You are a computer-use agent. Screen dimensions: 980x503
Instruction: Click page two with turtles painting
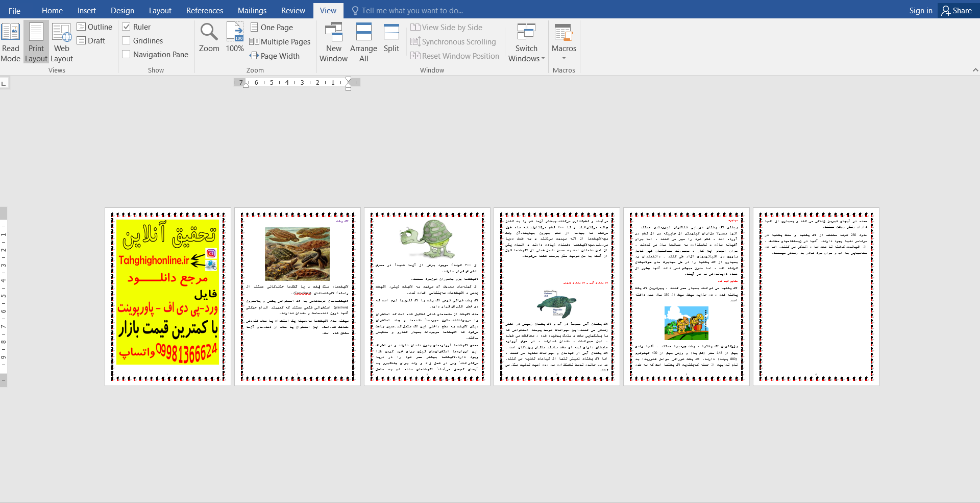click(298, 296)
